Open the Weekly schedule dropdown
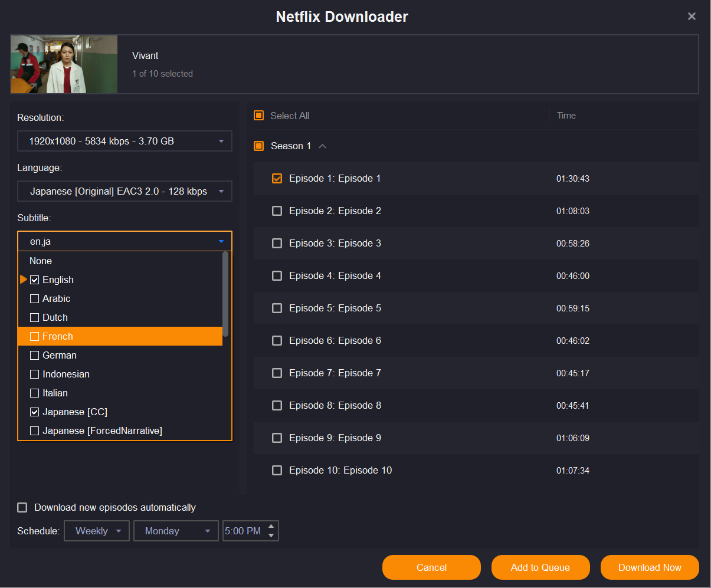The image size is (711, 588). point(97,531)
